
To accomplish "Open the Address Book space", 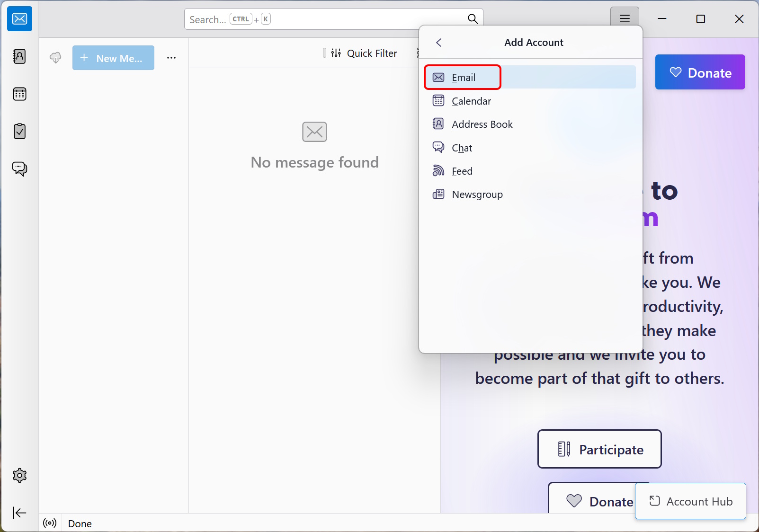I will pyautogui.click(x=19, y=56).
